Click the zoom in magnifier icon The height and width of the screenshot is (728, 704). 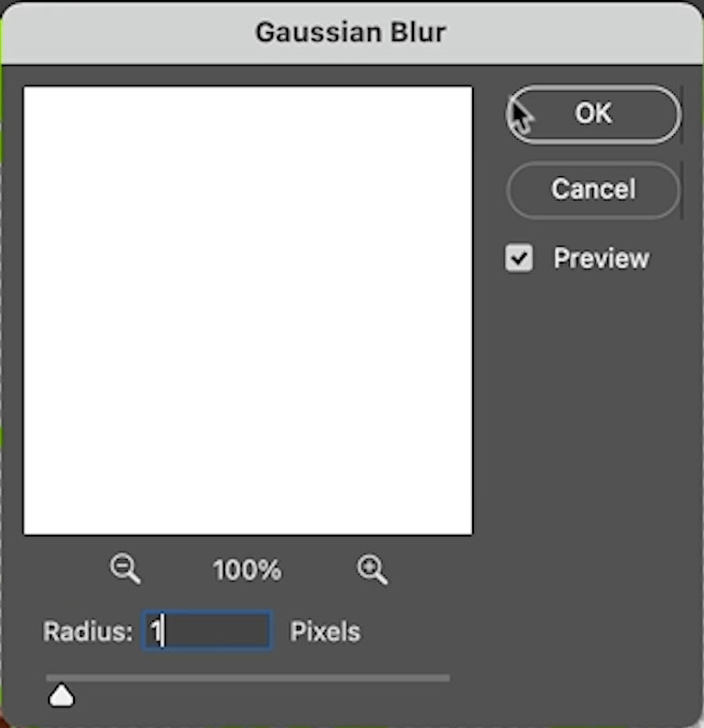[372, 569]
